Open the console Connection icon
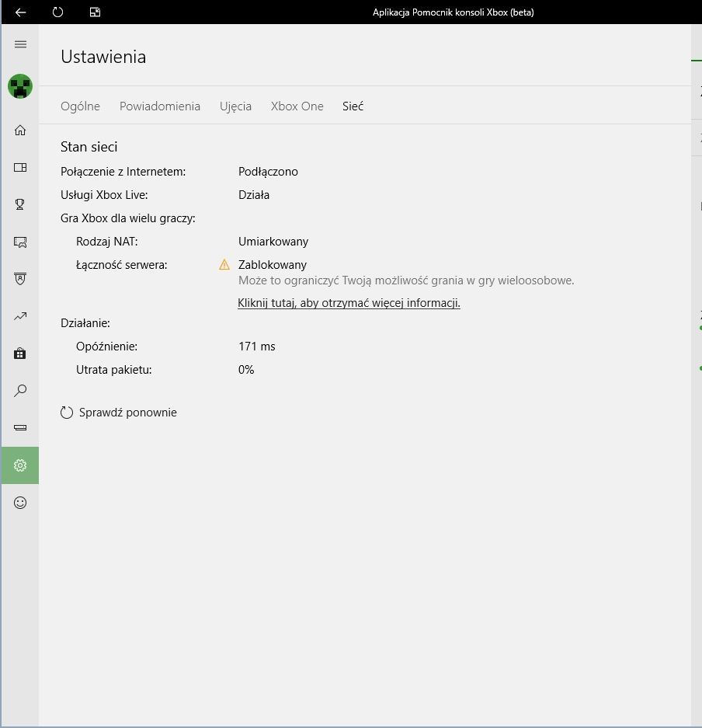The height and width of the screenshot is (728, 702). 20,428
